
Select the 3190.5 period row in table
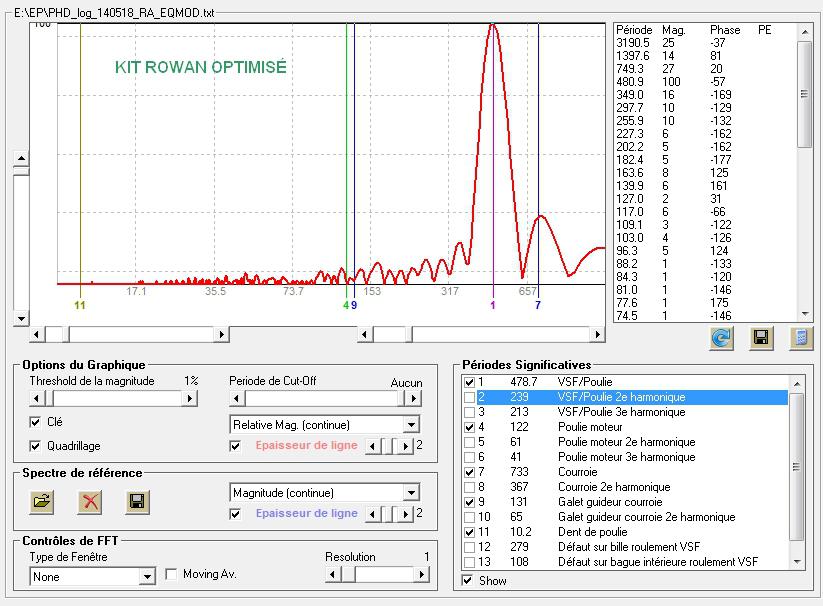pos(704,43)
